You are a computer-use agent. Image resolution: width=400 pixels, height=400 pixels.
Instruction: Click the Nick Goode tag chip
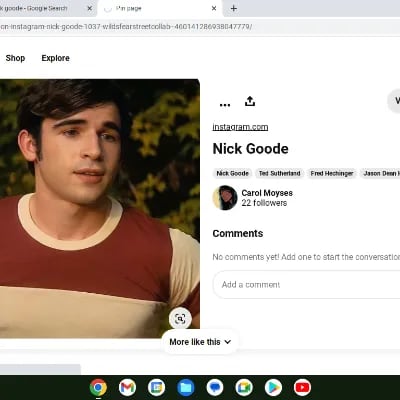pyautogui.click(x=232, y=173)
